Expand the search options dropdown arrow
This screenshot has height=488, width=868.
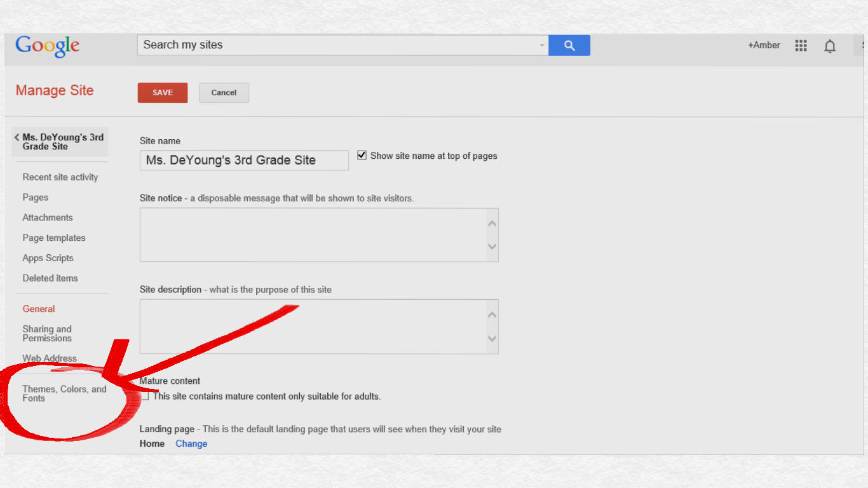pyautogui.click(x=542, y=45)
